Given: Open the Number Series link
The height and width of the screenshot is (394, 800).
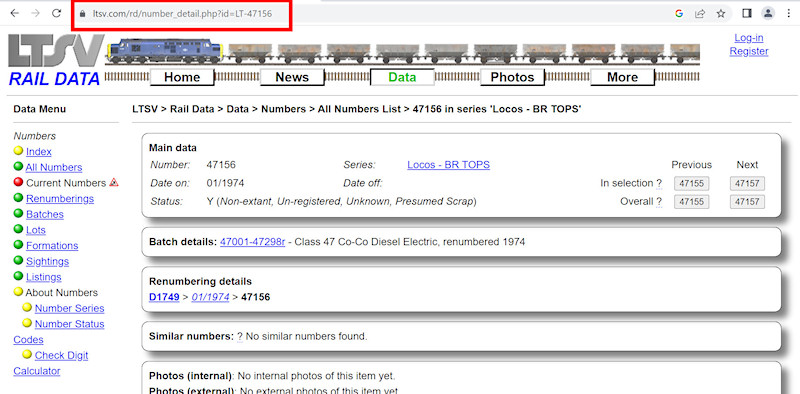Looking at the screenshot, I should click(x=69, y=308).
